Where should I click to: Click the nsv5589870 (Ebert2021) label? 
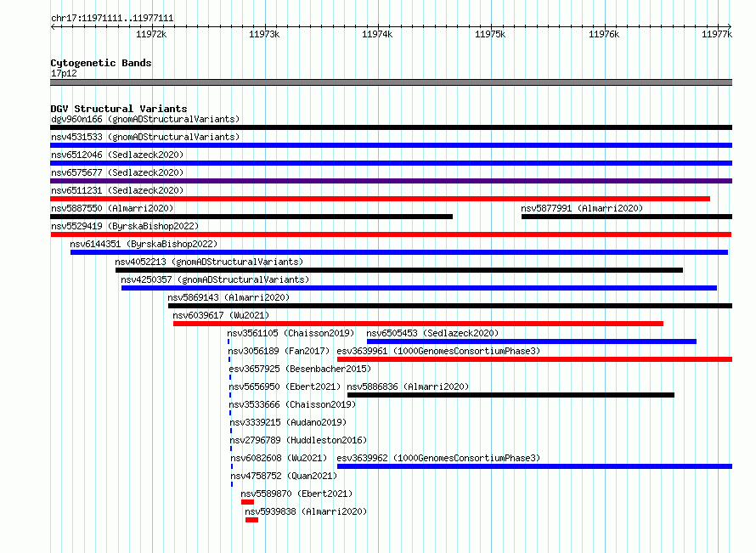point(296,494)
